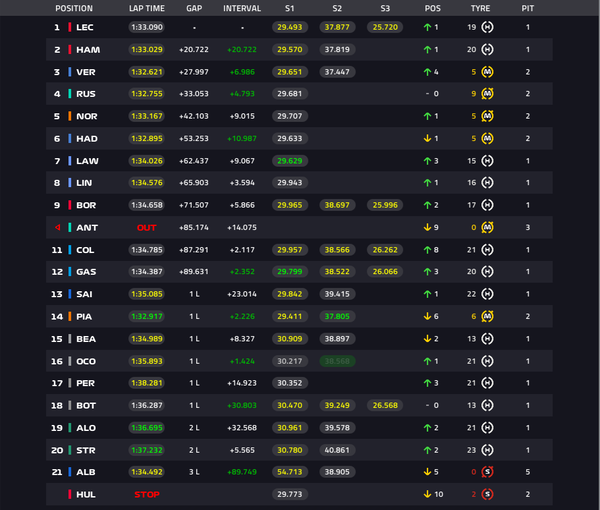Viewport: 600px width, 510px height.
Task: Click interval value +6.986
Action: 242,72
